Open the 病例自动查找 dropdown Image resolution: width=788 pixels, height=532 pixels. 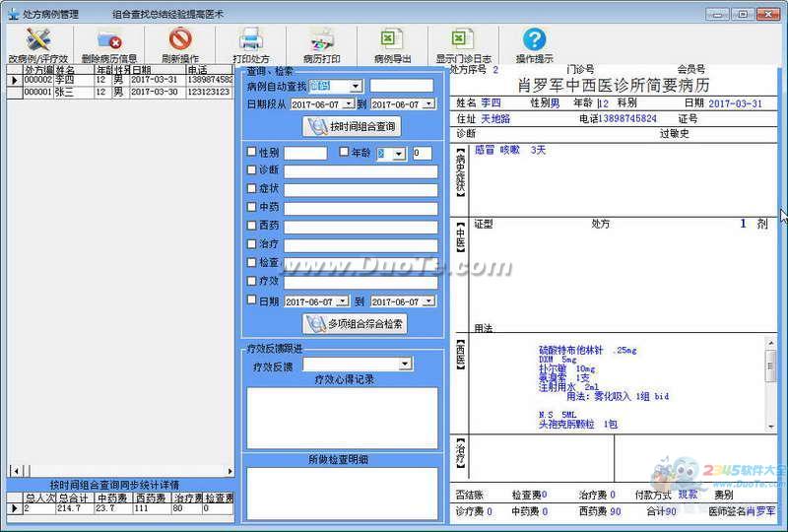356,86
